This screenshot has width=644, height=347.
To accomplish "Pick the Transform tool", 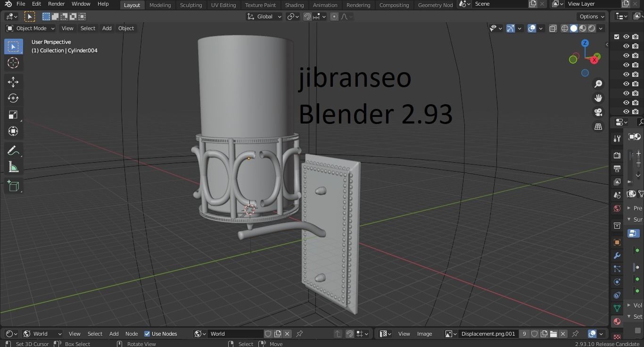I will 13,131.
